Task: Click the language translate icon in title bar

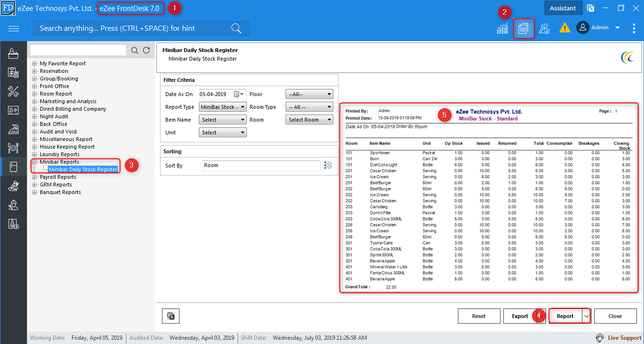Action: [590, 8]
